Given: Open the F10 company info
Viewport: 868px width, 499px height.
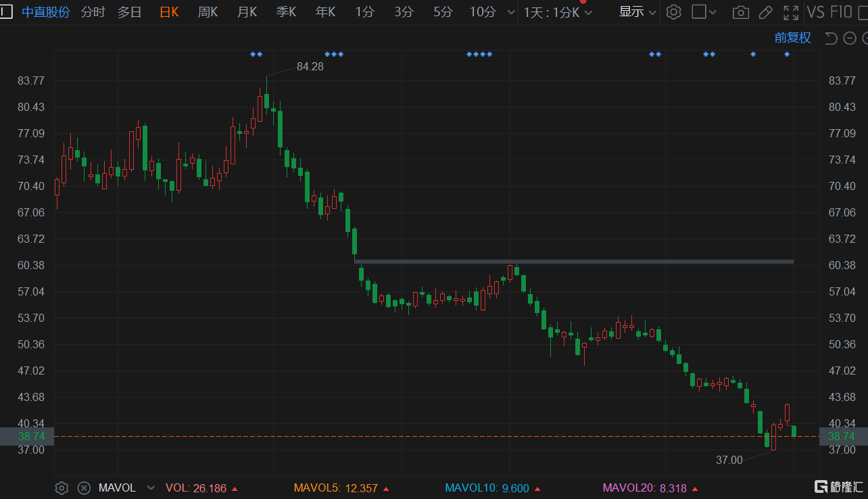Looking at the screenshot, I should click(841, 12).
